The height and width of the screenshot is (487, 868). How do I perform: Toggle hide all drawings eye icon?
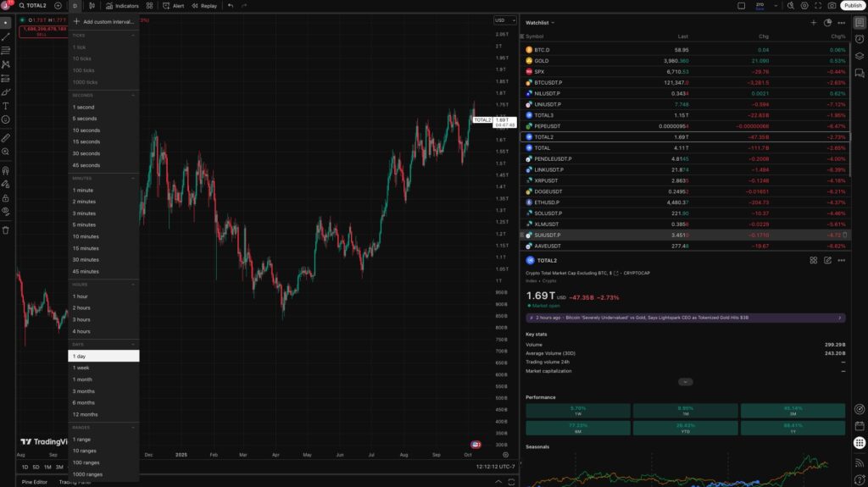[6, 210]
